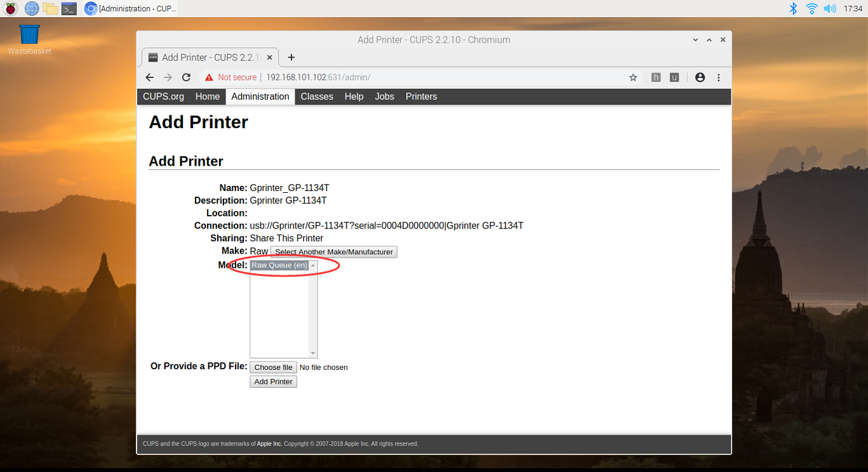Screen dimensions: 868x472
Task: Open the Printers nav item
Action: pyautogui.click(x=422, y=96)
